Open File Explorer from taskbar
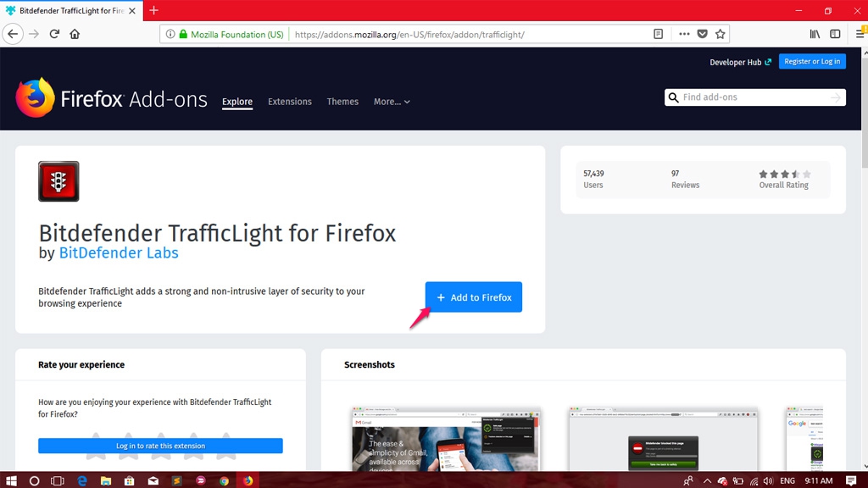Image resolution: width=868 pixels, height=488 pixels. [106, 480]
